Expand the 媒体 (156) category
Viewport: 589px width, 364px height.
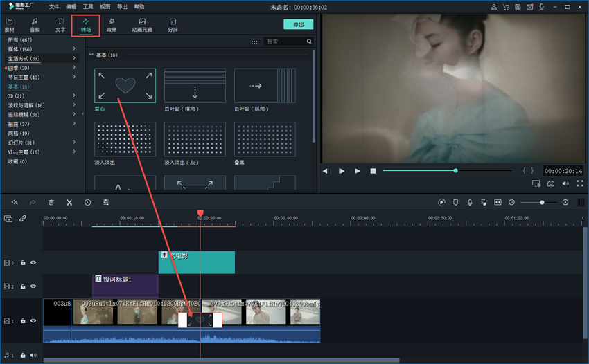click(x=74, y=49)
